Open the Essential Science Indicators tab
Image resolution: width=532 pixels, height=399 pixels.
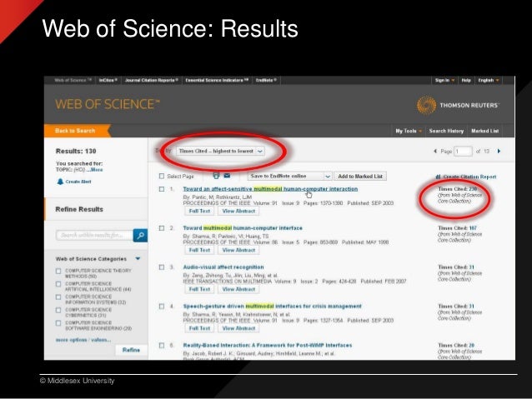point(217,80)
